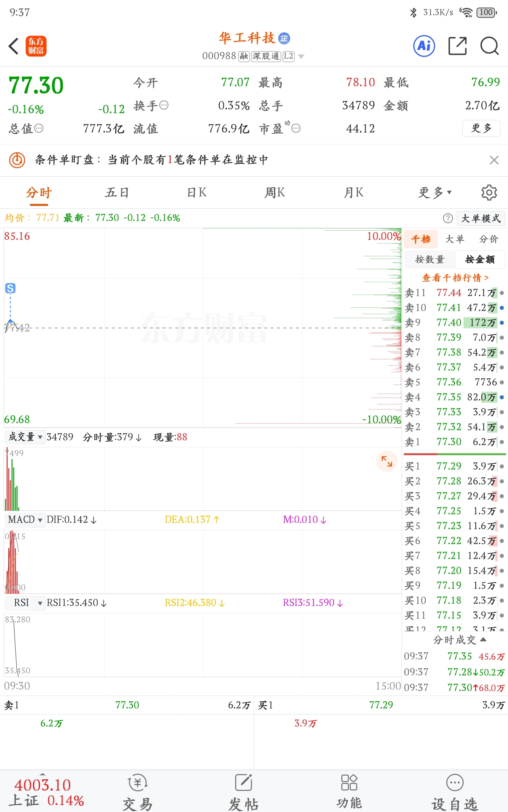Image resolution: width=508 pixels, height=812 pixels.
Task: Tap the dot beside 买1 row
Action: [502, 466]
